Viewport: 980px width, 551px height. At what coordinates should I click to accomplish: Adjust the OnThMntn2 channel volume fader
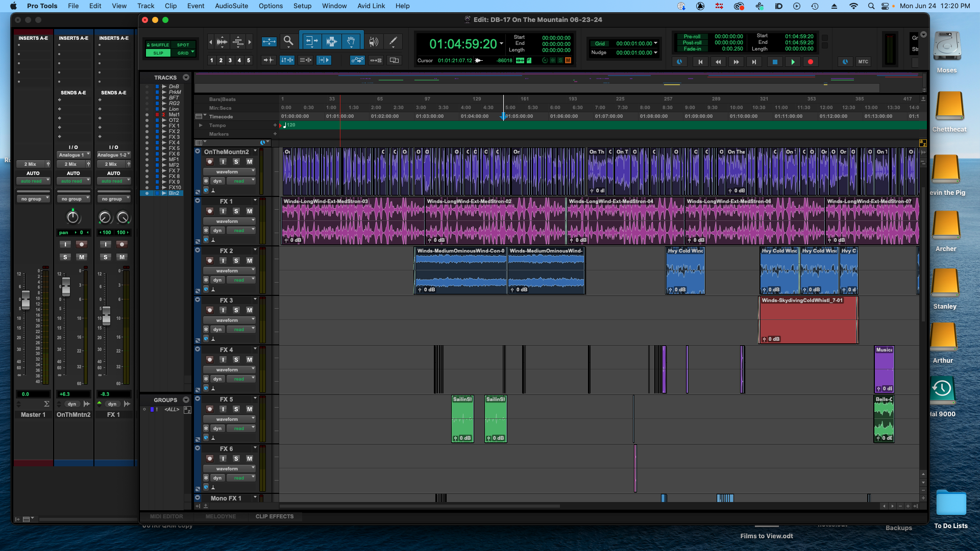point(66,287)
